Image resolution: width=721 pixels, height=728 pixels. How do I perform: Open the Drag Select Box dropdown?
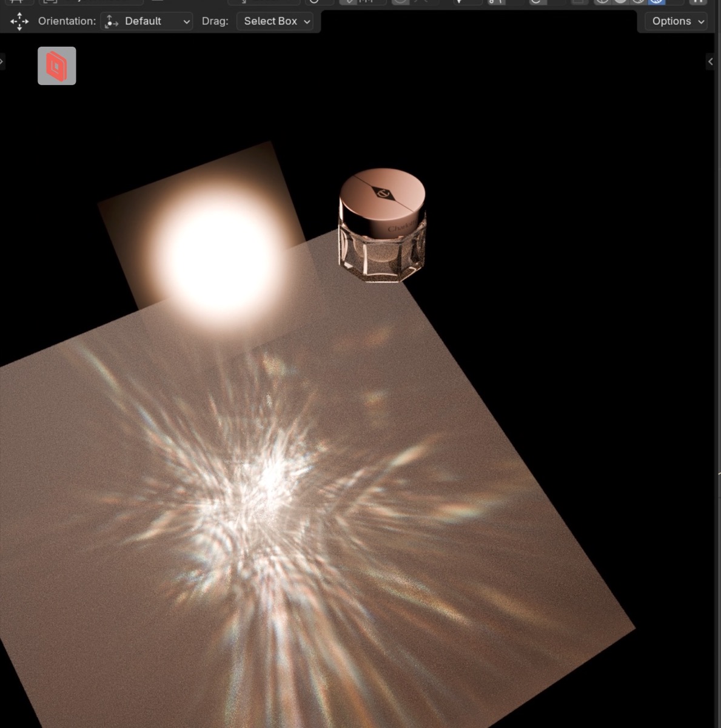pyautogui.click(x=275, y=21)
